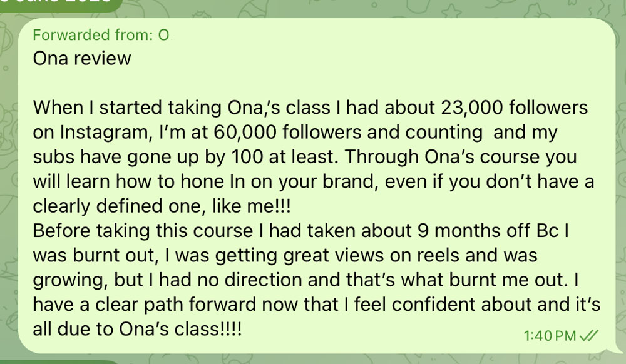Click the '60,000 followers and counting' phrase
This screenshot has width=626, height=364.
click(x=348, y=133)
